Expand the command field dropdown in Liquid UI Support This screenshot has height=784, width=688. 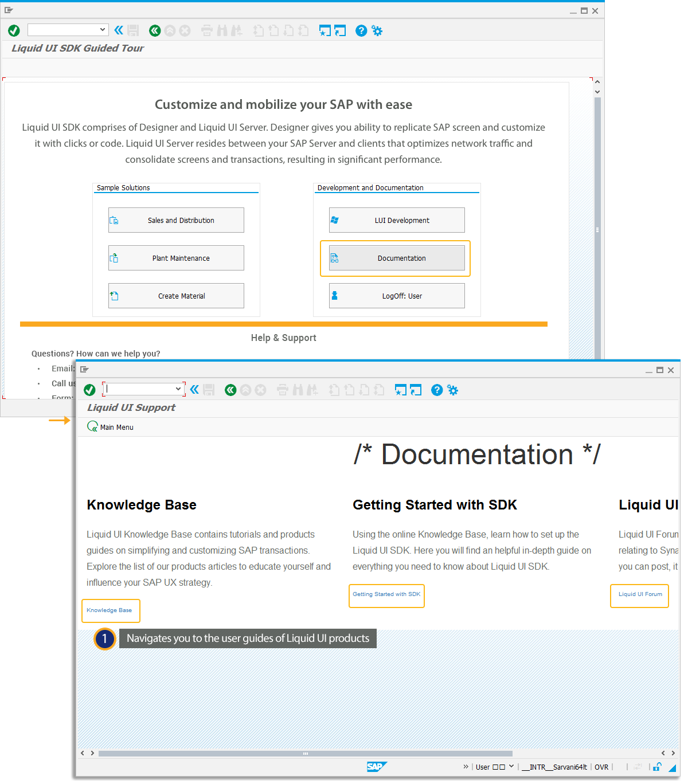[x=178, y=389]
